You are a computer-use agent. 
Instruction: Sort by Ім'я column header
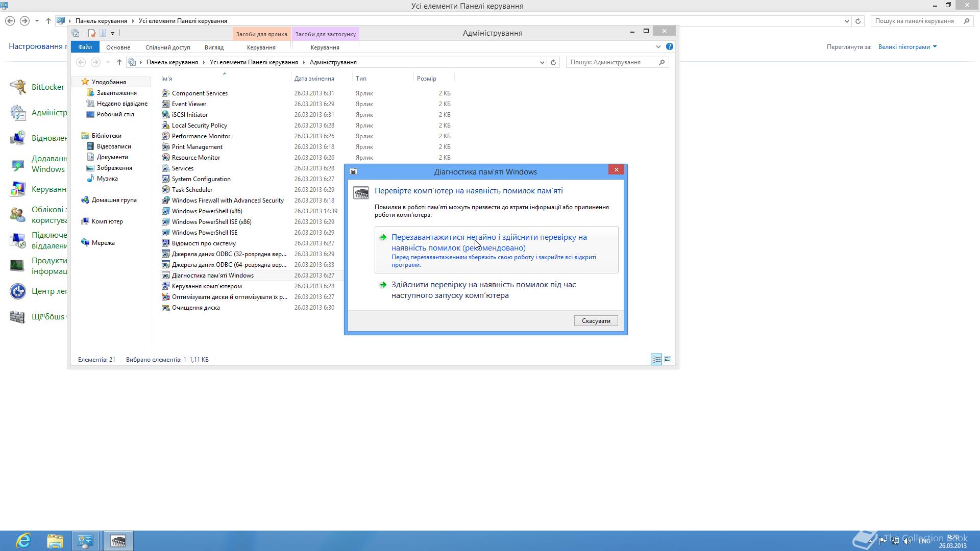click(x=225, y=79)
